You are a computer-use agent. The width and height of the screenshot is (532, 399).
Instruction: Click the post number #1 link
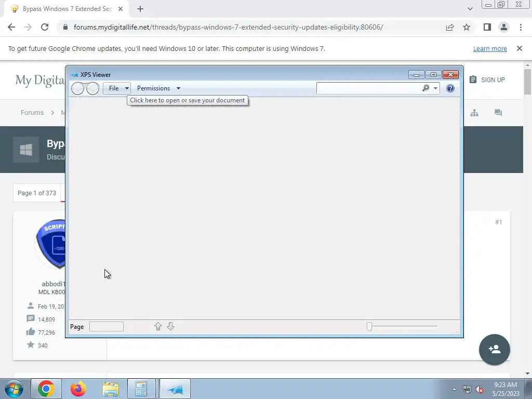[x=498, y=222]
